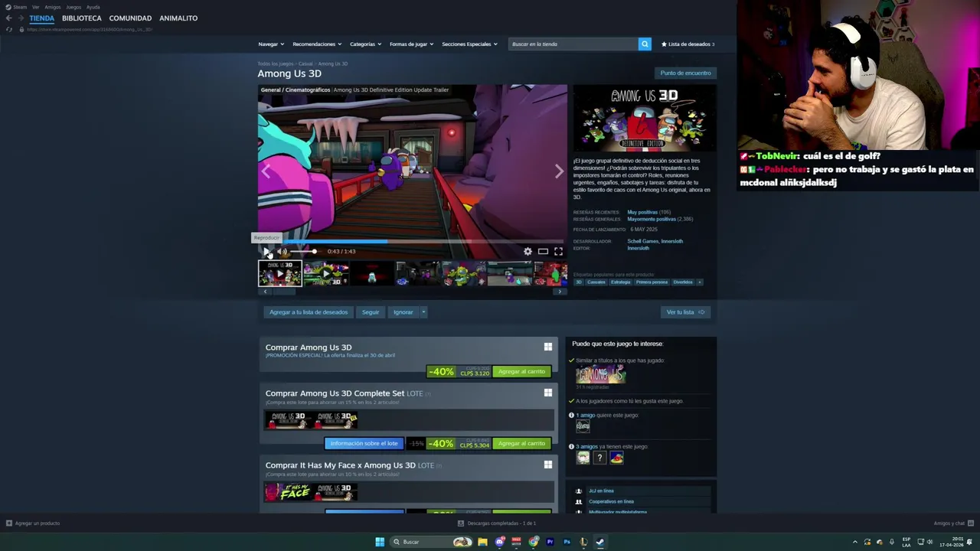Viewport: 980px width, 551px height.
Task: Focus the 'Buscar en la tienda' field
Action: pyautogui.click(x=573, y=44)
